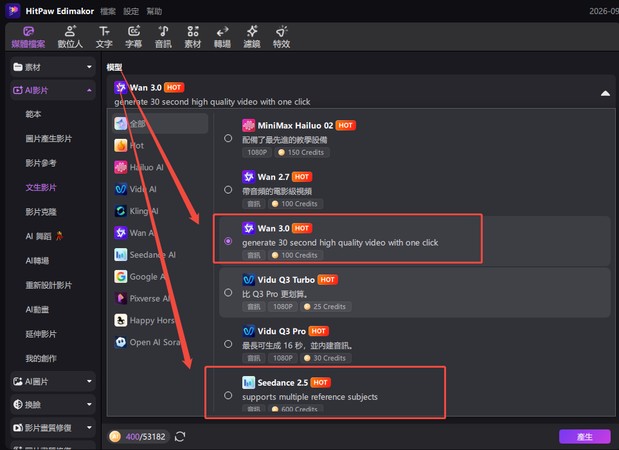The image size is (619, 450).
Task: Open the 濾鏡 filters tool
Action: click(x=252, y=37)
